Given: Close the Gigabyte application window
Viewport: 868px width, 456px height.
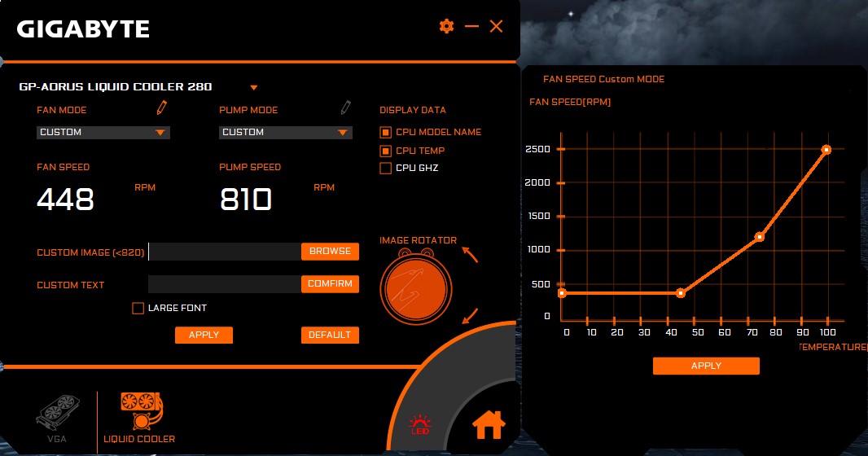Looking at the screenshot, I should click(x=497, y=26).
